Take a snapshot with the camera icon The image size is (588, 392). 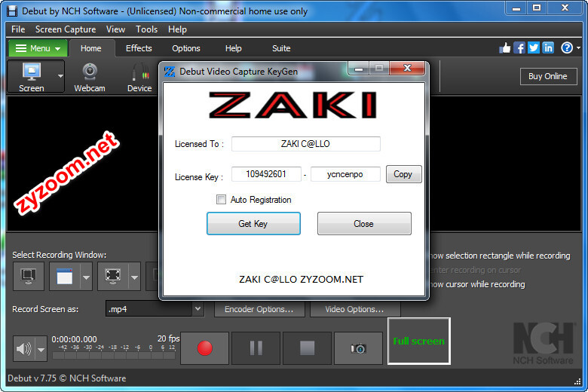[359, 348]
